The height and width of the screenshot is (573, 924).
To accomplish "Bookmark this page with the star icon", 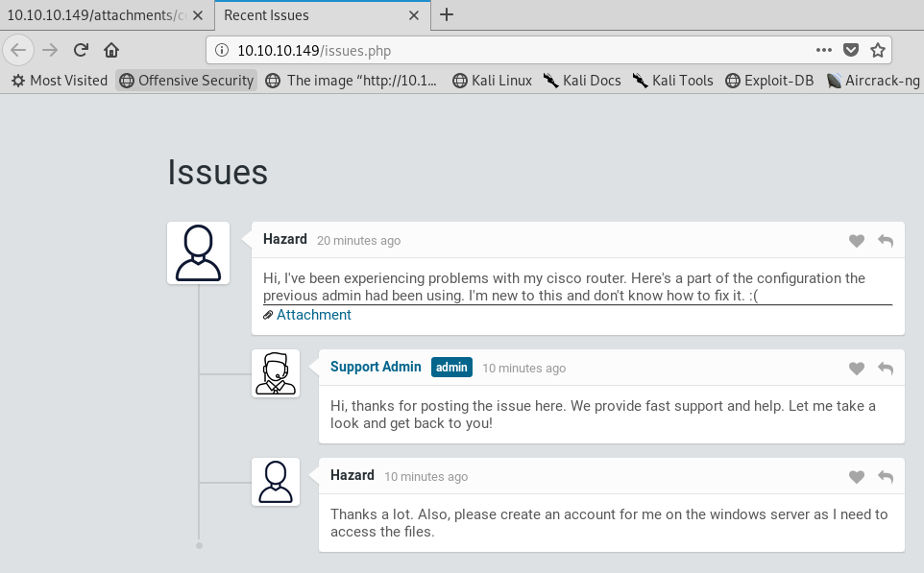I will (x=878, y=50).
